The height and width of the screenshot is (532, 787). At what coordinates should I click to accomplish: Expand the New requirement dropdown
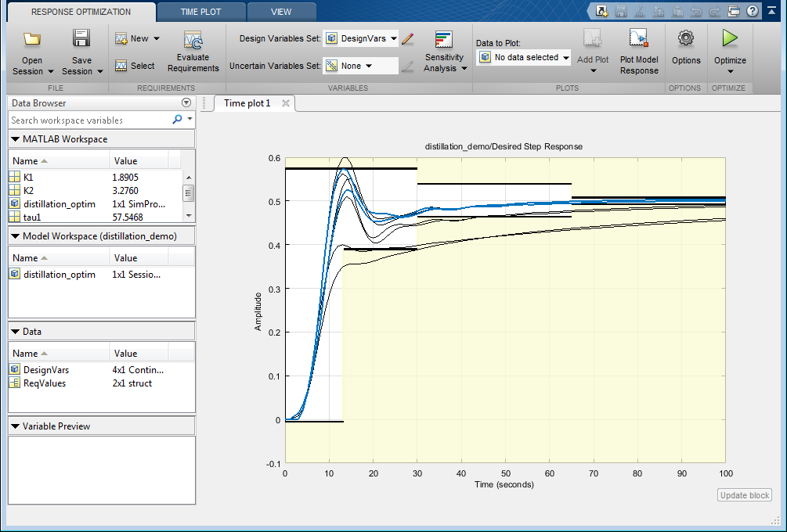pos(156,38)
